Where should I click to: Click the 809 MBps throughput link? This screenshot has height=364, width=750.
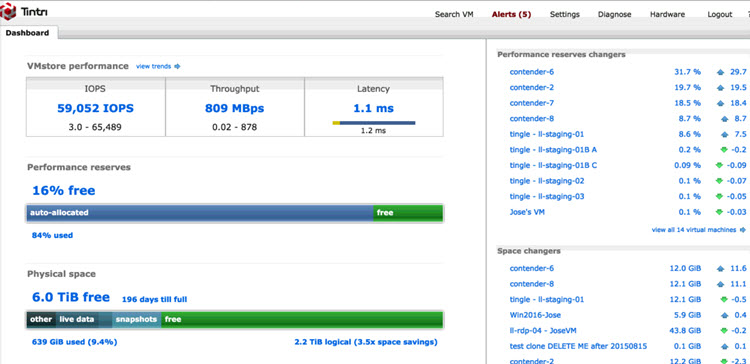(234, 109)
